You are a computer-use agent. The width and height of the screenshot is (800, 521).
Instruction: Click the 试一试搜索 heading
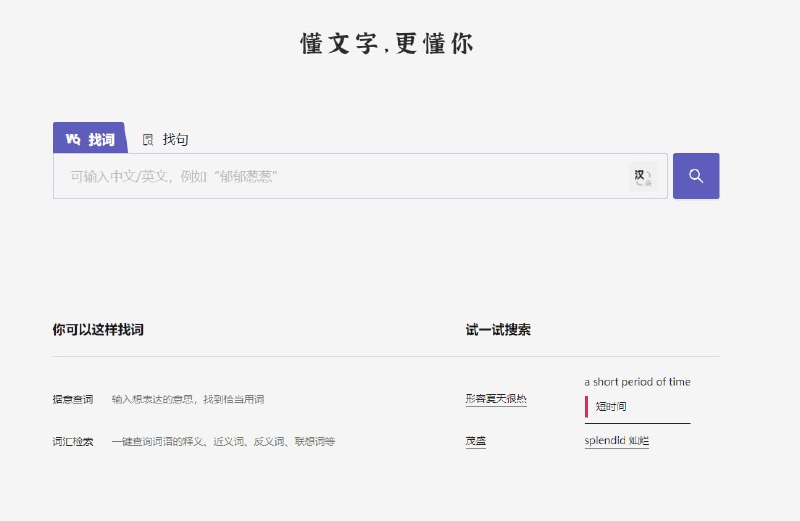click(x=498, y=330)
